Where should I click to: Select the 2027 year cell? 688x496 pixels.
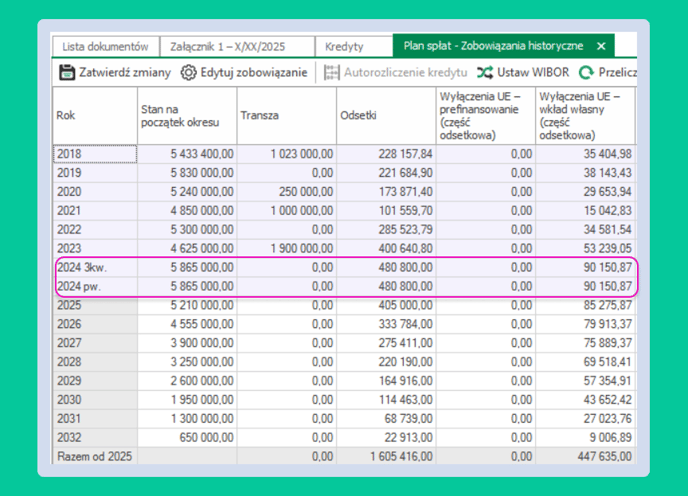coord(95,343)
